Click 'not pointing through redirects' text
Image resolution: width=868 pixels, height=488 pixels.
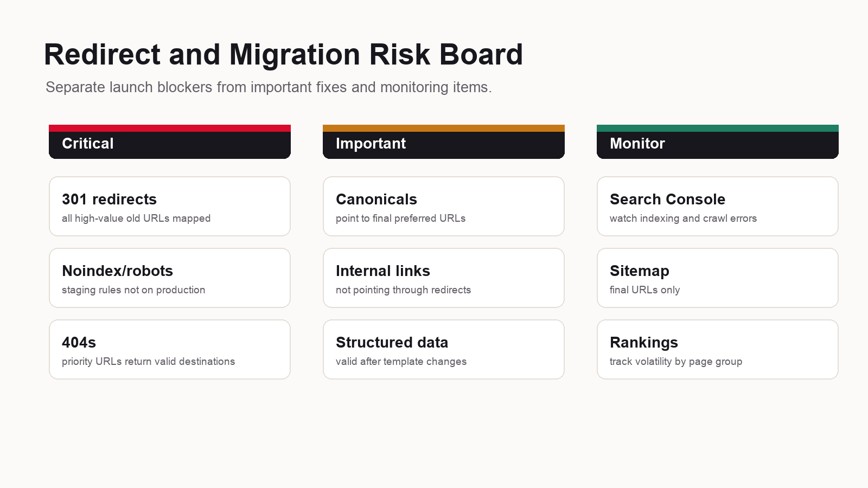[x=403, y=290]
